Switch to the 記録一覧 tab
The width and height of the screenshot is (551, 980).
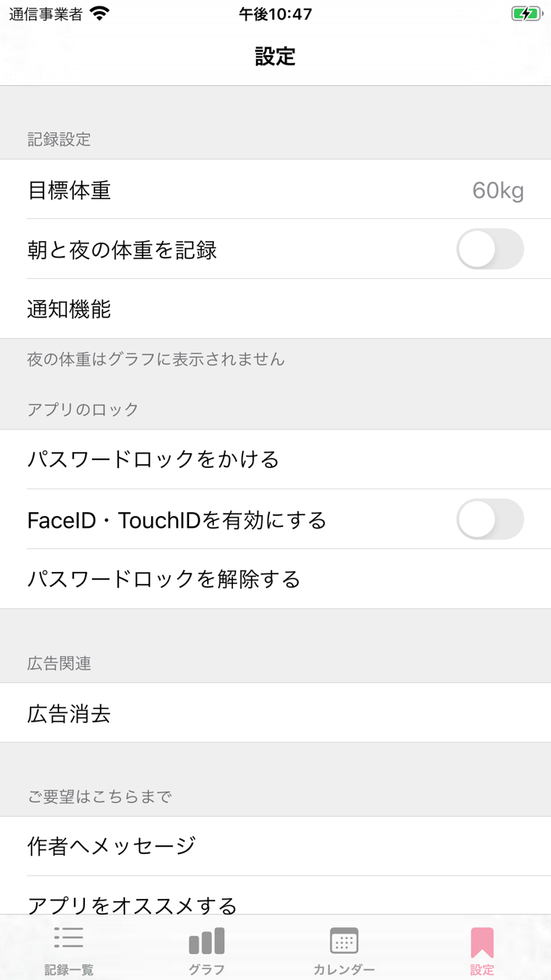pyautogui.click(x=68, y=945)
